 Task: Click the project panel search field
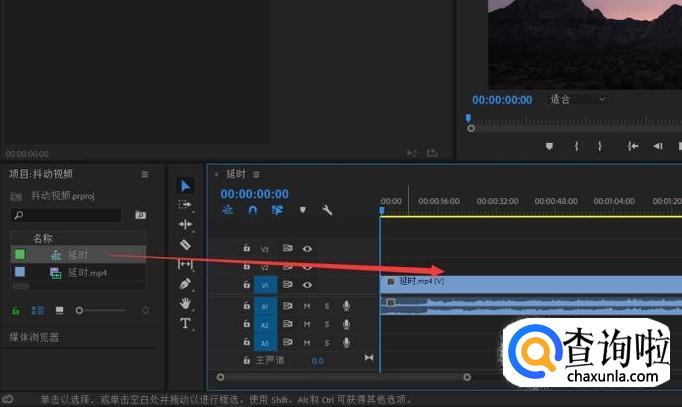tap(66, 215)
